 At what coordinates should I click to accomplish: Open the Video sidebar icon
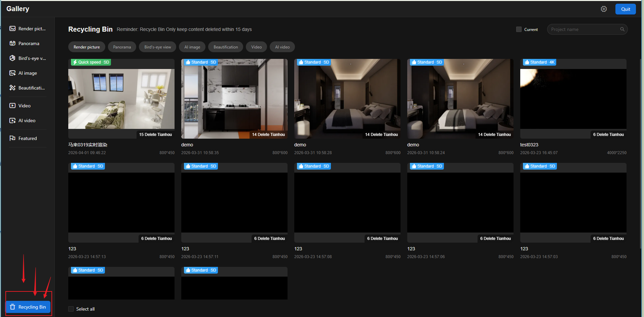pos(12,106)
